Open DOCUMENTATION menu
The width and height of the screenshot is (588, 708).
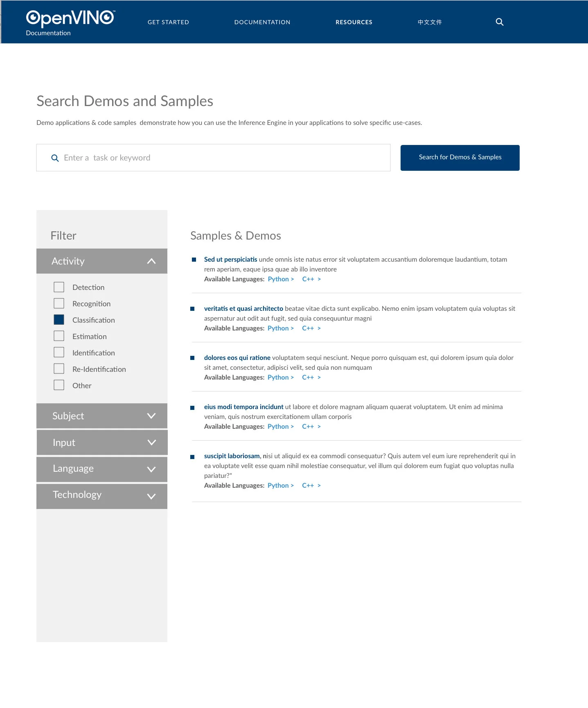(262, 22)
